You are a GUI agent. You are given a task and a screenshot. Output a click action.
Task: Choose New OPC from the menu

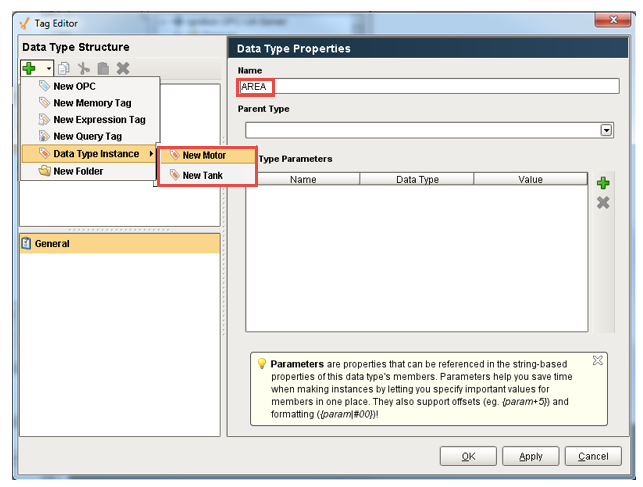tap(74, 86)
